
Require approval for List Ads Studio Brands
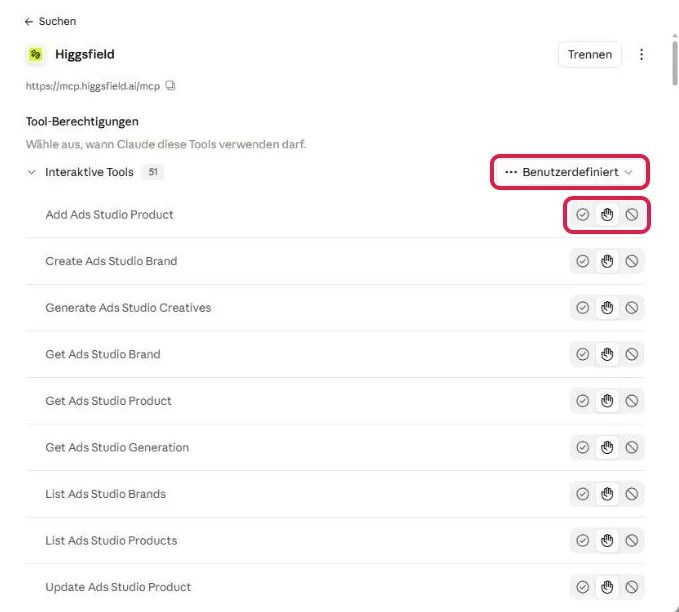tap(607, 494)
